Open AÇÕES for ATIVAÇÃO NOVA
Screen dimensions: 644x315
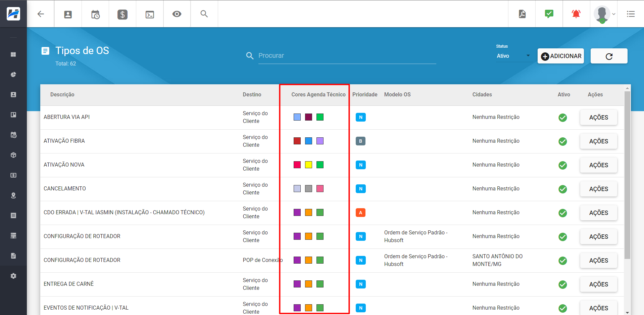598,165
